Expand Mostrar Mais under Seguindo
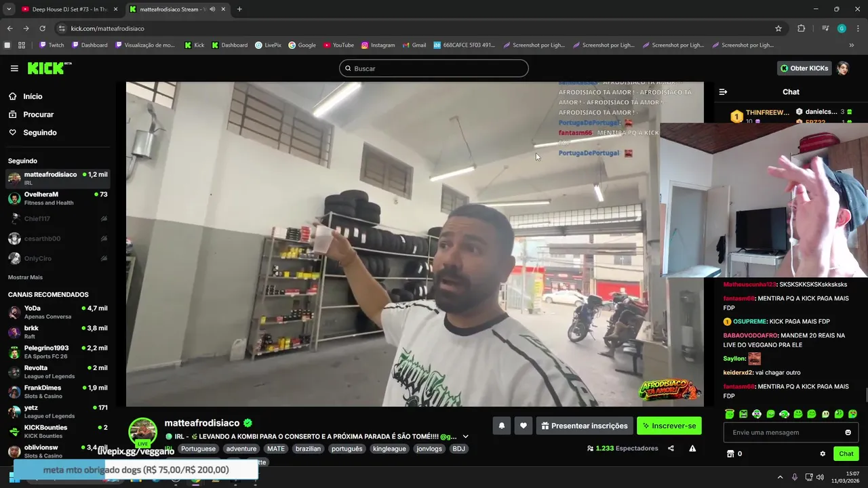 [x=25, y=277]
